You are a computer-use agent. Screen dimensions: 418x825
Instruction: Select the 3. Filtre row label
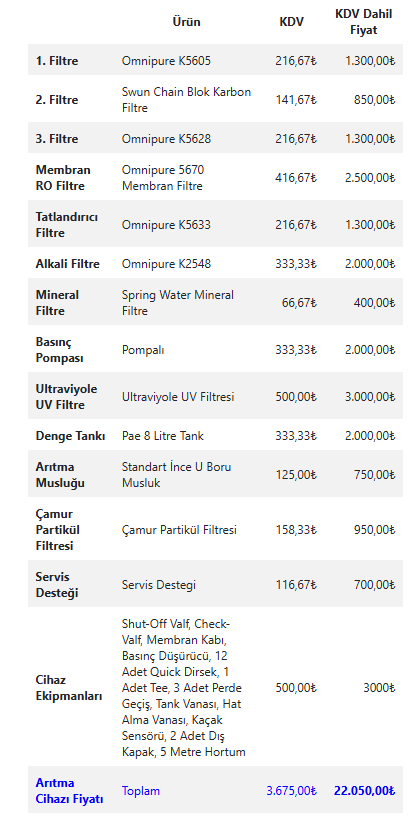[x=57, y=139]
